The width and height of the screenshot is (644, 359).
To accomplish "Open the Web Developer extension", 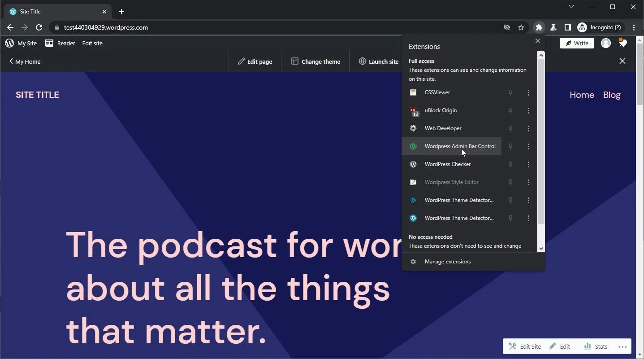I will click(451, 128).
